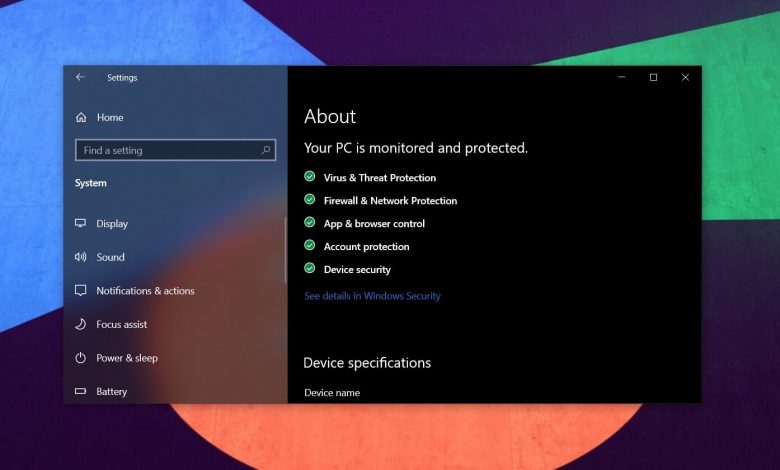This screenshot has height=470, width=780.
Task: Click the Battery icon
Action: tap(81, 391)
